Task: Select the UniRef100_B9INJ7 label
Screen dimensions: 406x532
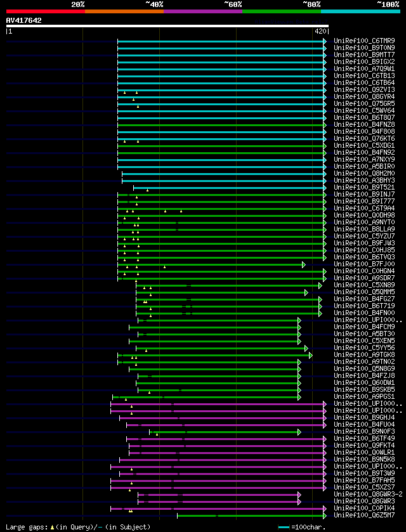Action: click(364, 195)
